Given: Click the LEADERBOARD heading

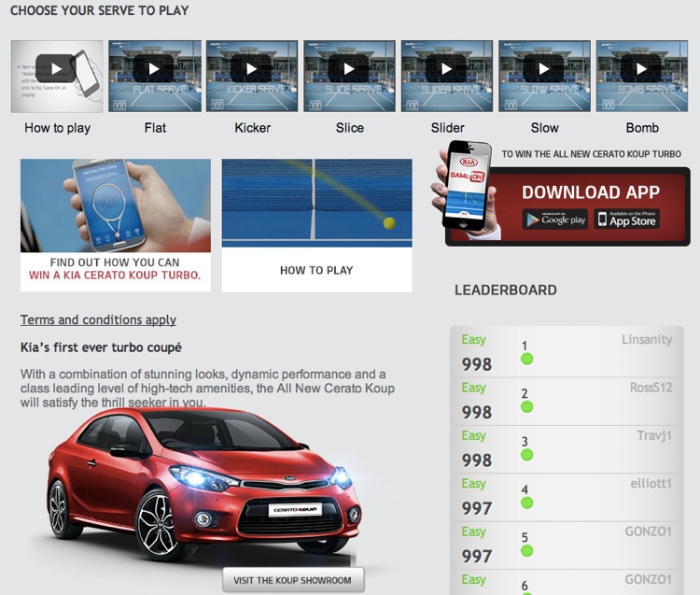Looking at the screenshot, I should click(x=505, y=290).
